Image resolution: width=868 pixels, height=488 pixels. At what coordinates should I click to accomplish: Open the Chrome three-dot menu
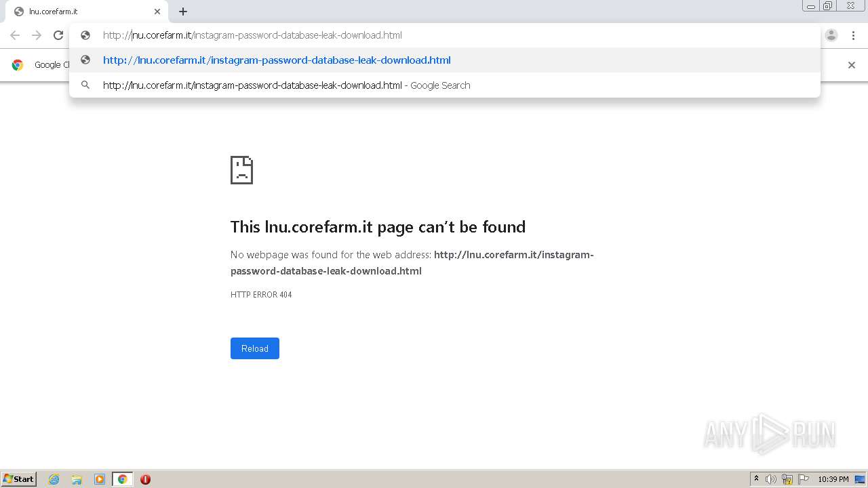[x=853, y=35]
